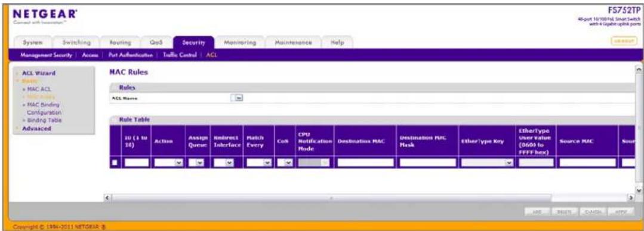
Task: Click the Logout button
Action: [623, 41]
